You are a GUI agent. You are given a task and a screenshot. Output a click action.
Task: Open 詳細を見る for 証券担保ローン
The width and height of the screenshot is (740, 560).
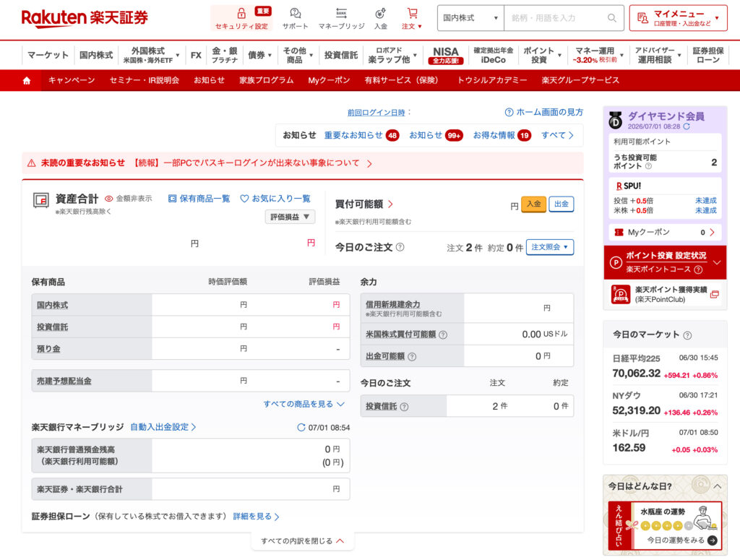pyautogui.click(x=256, y=517)
